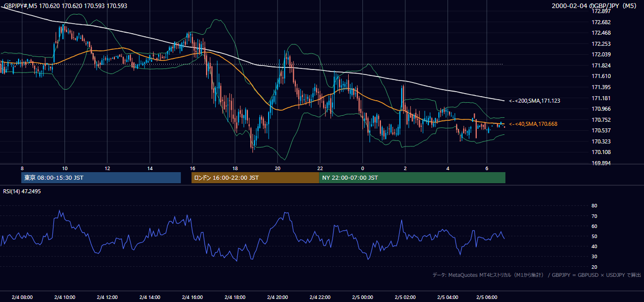Click the price axis value 172.039
Image resolution: width=644 pixels, height=302 pixels.
pos(601,54)
